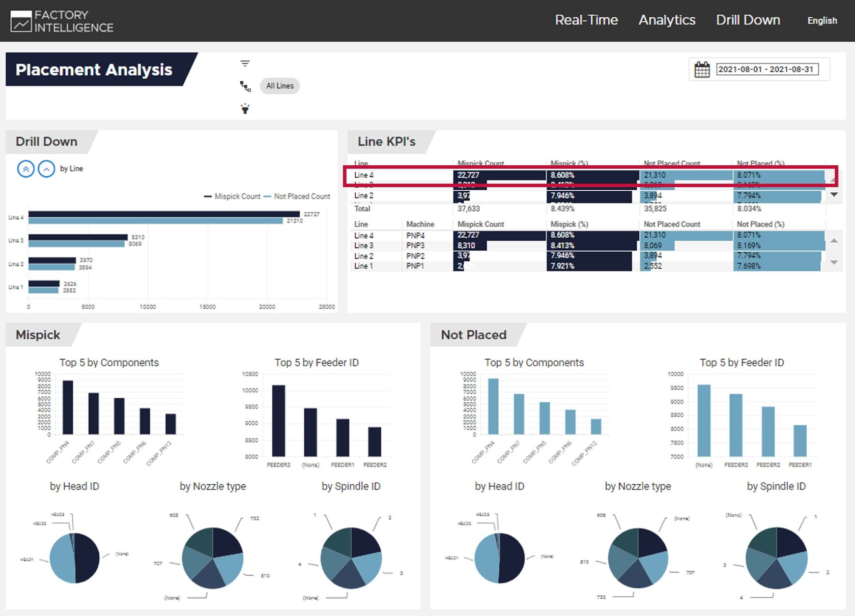Toggle Mispick Count legend series
The height and width of the screenshot is (616, 855).
[x=233, y=196]
